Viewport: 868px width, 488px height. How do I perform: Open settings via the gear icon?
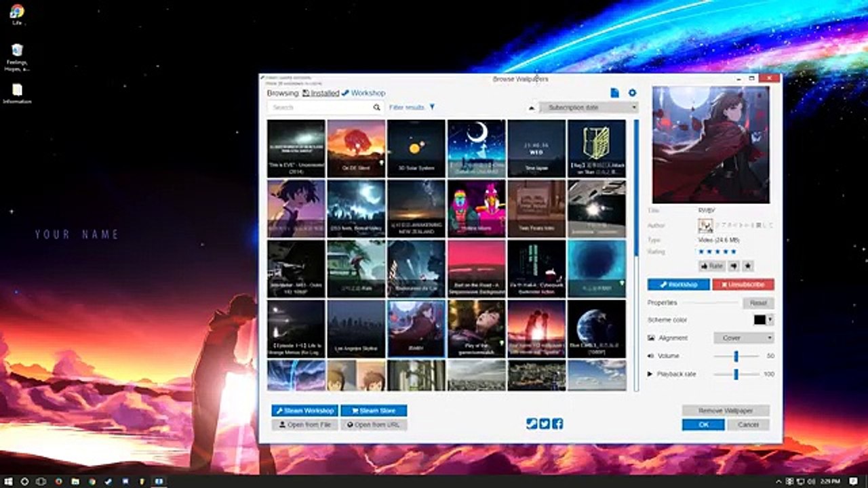(632, 93)
